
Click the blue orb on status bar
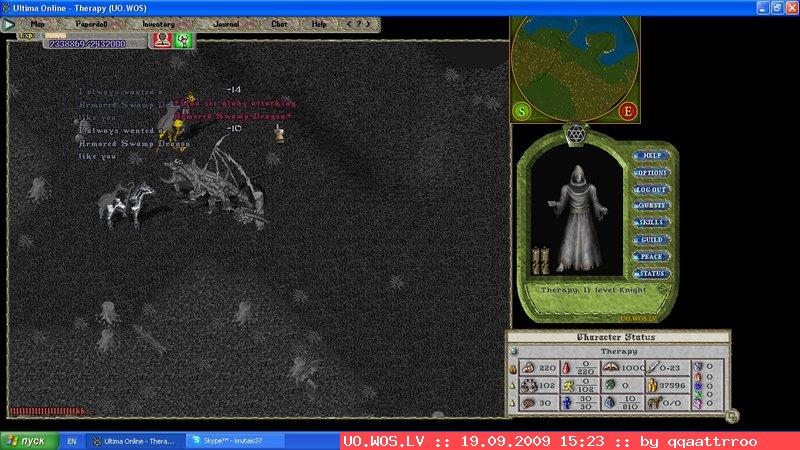514,352
